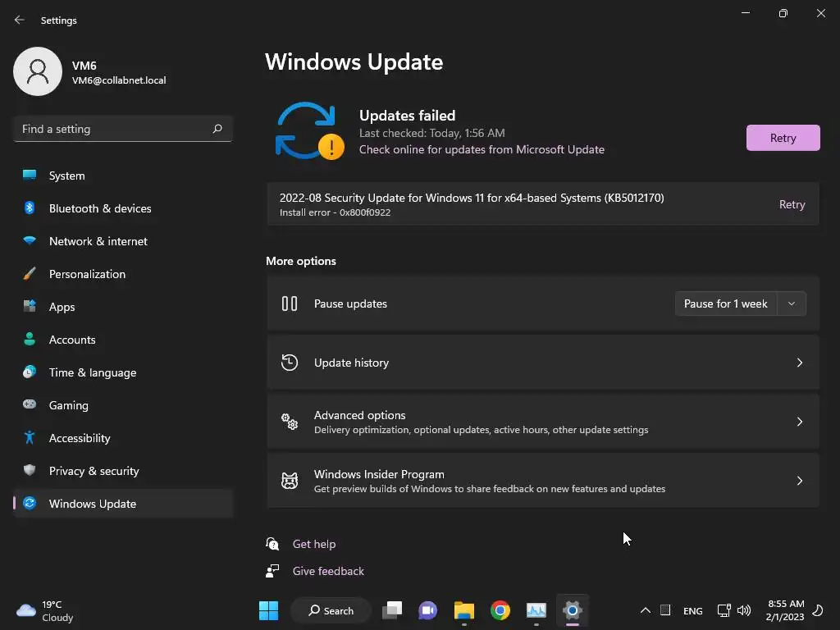This screenshot has height=630, width=840.
Task: Click the Update history clock icon
Action: pyautogui.click(x=290, y=363)
